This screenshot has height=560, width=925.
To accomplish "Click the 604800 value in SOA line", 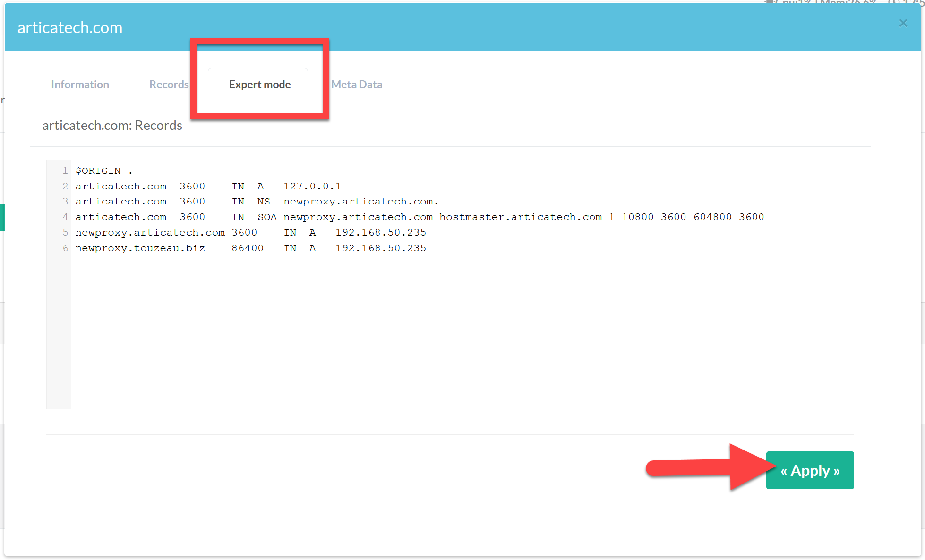I will (712, 217).
